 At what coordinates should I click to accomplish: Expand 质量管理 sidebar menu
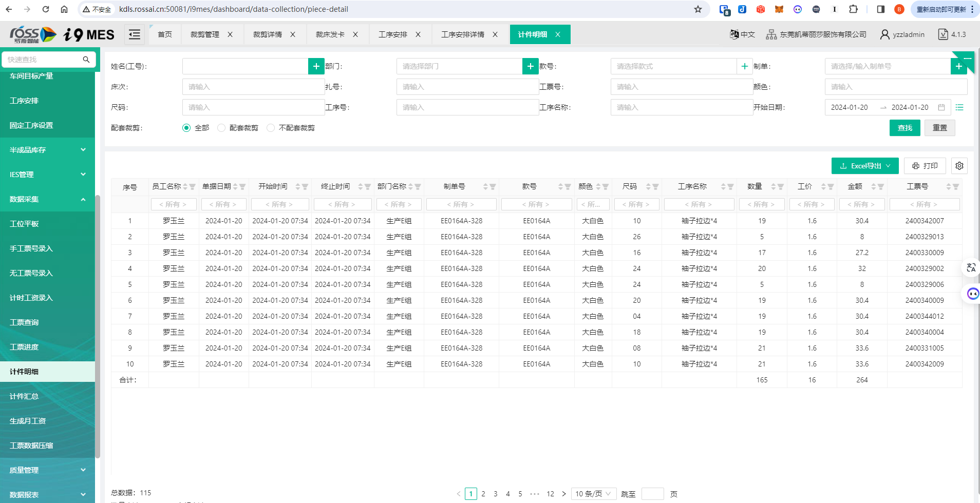click(x=47, y=470)
